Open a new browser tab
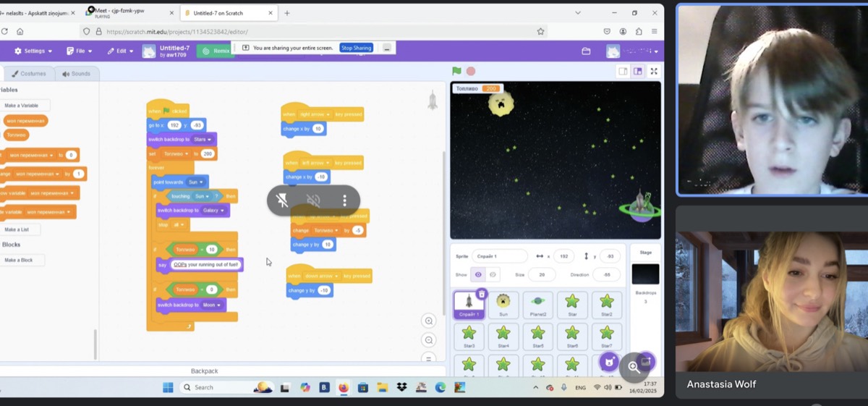The image size is (868, 406). pyautogui.click(x=287, y=13)
